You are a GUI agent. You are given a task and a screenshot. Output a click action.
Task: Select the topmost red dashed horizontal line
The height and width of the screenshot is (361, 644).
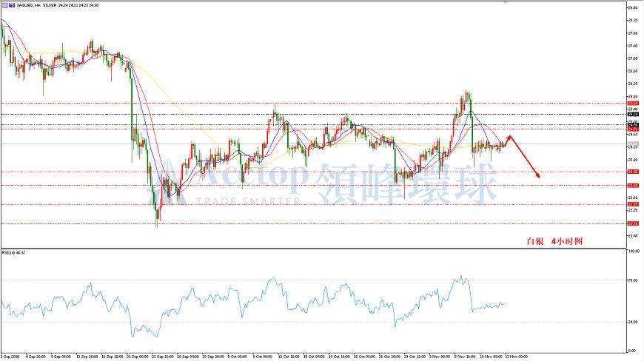[x=314, y=103]
